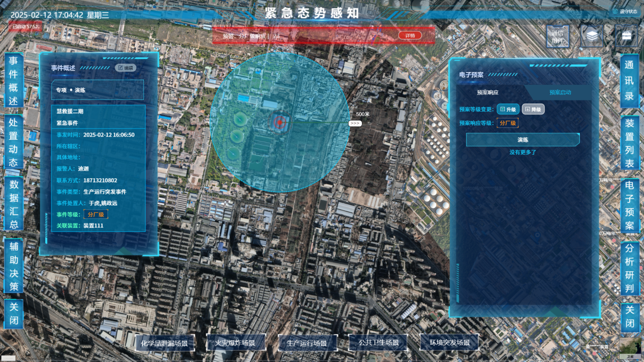Click the 卫星 satellite map thumbnail
Viewport: 644px width, 362px height.
pyautogui.click(x=629, y=350)
